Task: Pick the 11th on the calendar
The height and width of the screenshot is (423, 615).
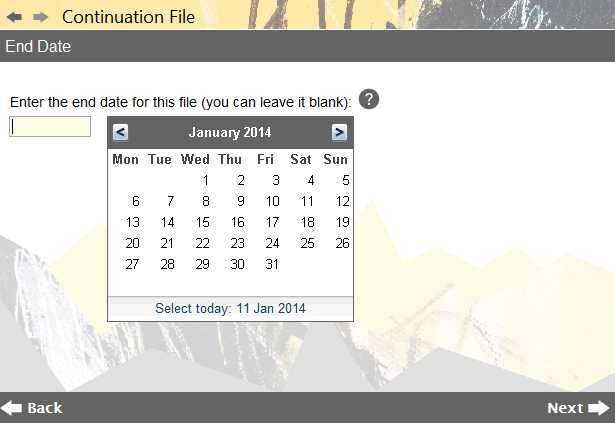Action: point(307,201)
